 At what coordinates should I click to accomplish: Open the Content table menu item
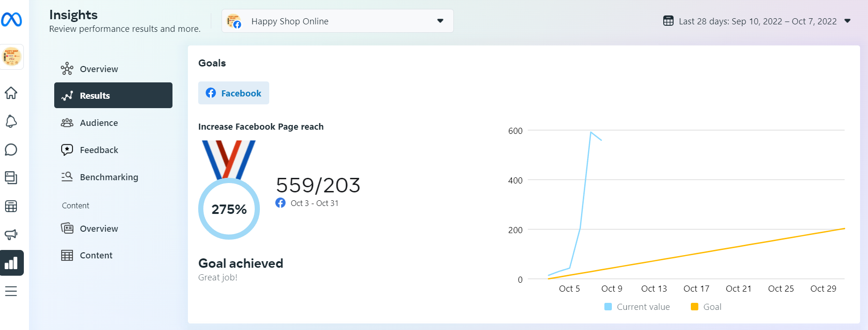coord(96,255)
